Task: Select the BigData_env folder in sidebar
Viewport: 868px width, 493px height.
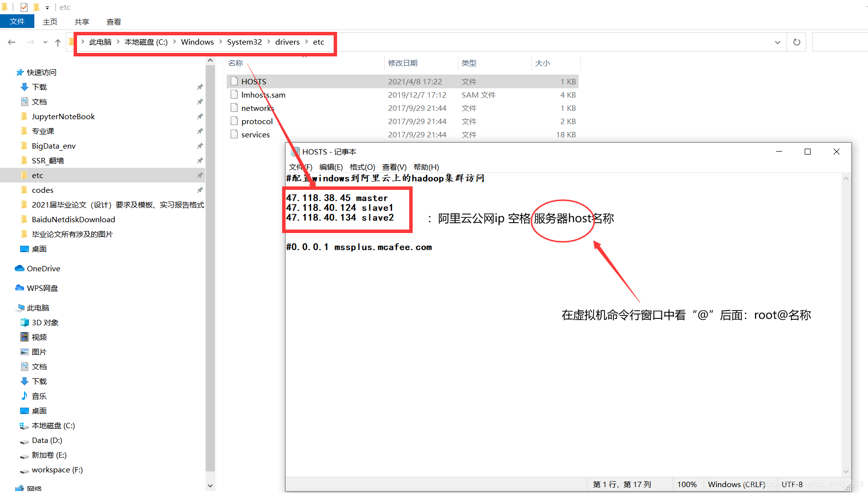Action: point(103,146)
